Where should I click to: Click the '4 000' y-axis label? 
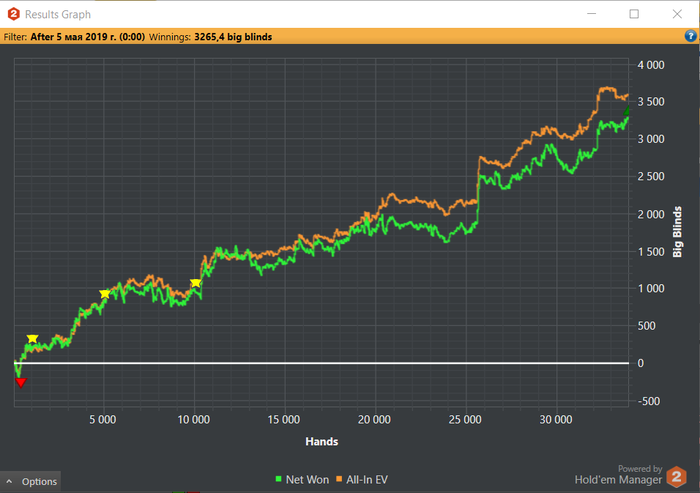(x=651, y=65)
